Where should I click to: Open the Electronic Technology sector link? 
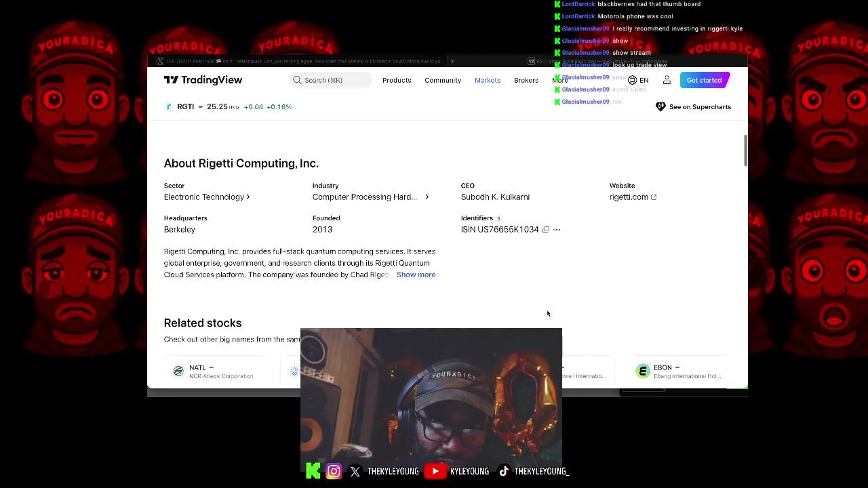(x=207, y=197)
